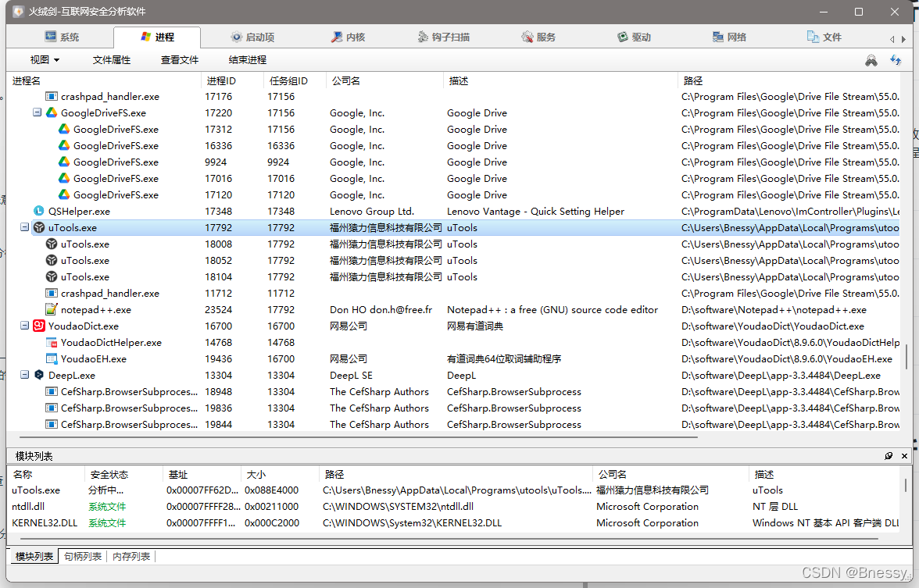Show previous tabs with the left arrow

(892, 39)
